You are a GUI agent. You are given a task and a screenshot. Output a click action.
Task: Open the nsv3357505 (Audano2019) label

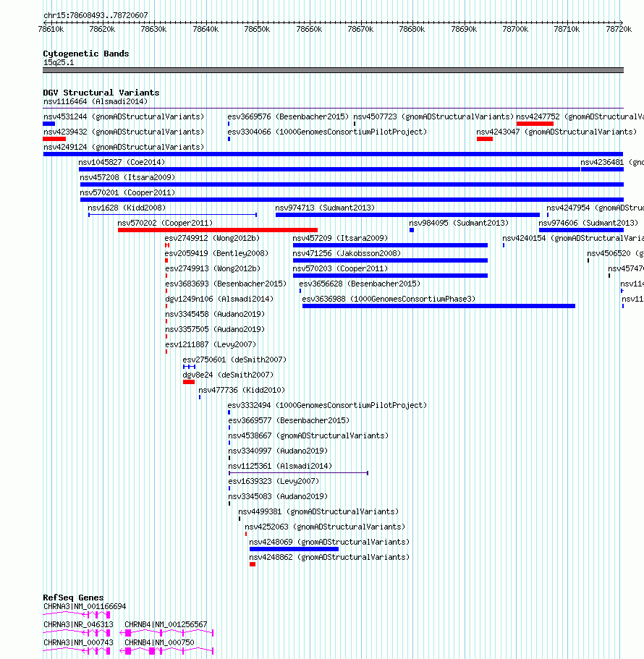point(215,329)
